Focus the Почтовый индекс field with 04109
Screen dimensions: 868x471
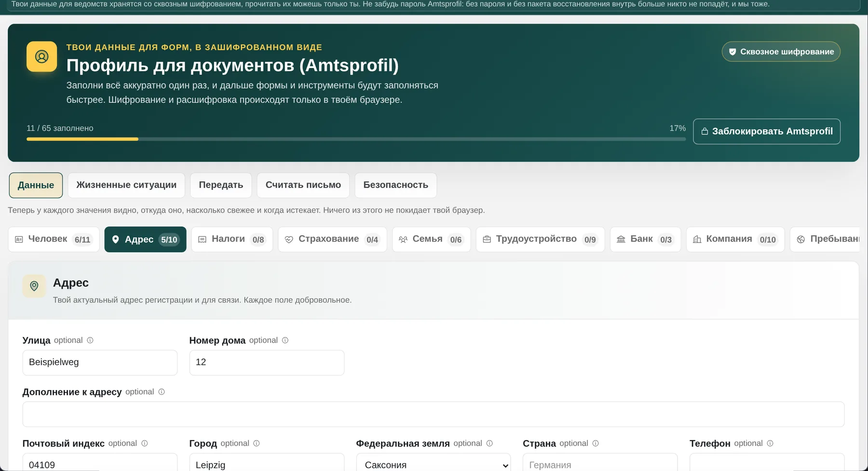100,462
